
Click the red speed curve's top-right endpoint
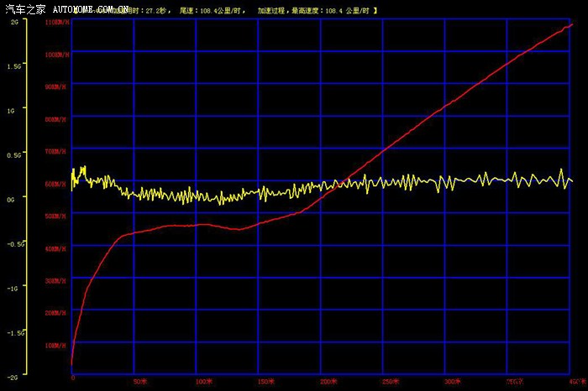click(x=571, y=24)
